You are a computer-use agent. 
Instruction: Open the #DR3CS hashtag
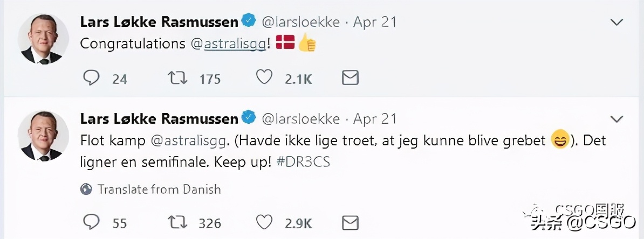tap(303, 162)
